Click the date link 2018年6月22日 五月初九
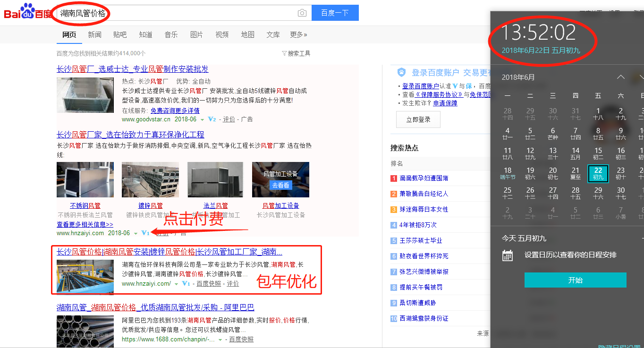The image size is (644, 348). [541, 50]
